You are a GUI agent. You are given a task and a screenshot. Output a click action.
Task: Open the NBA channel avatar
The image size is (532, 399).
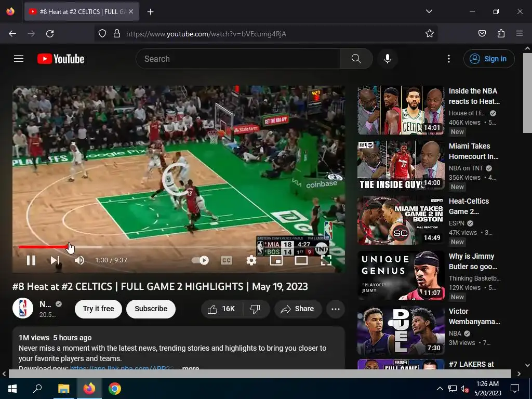[x=23, y=309]
